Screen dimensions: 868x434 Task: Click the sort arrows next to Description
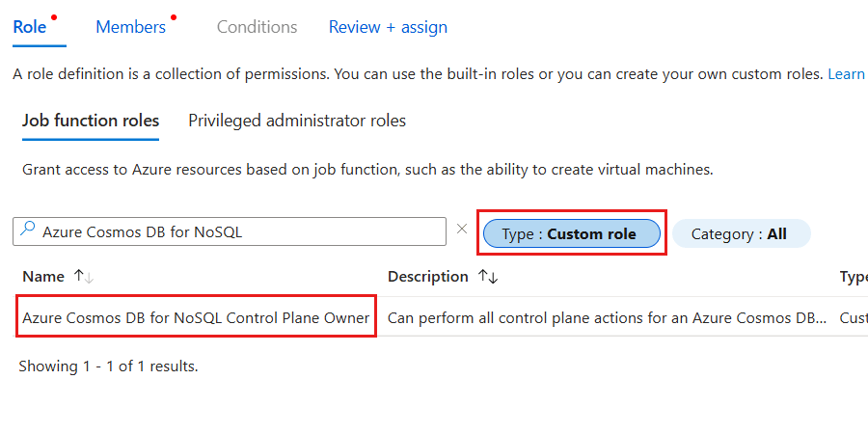tap(488, 277)
